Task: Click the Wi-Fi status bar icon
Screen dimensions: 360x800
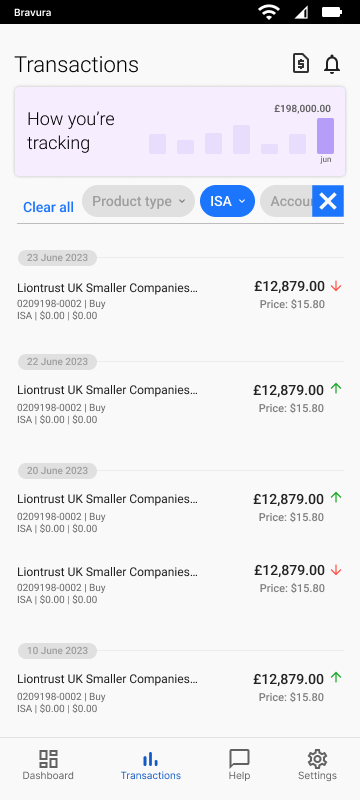Action: point(268,12)
